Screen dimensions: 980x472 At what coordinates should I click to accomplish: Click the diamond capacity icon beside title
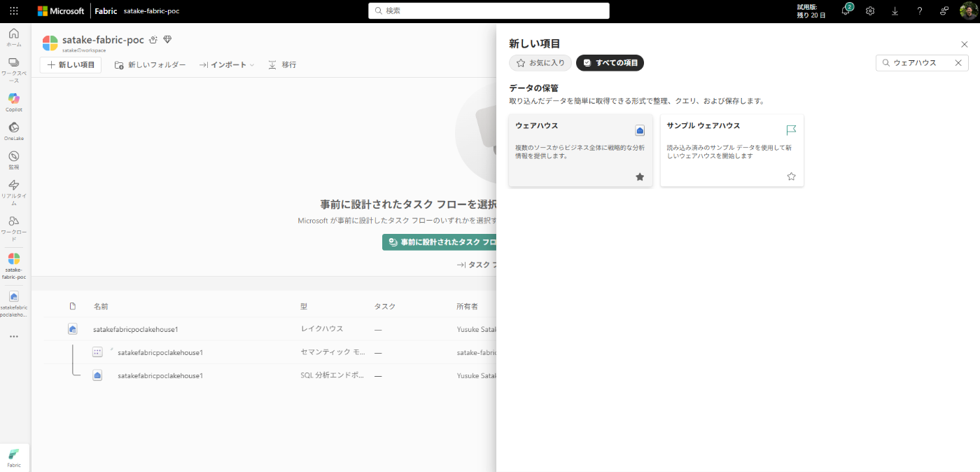[167, 40]
